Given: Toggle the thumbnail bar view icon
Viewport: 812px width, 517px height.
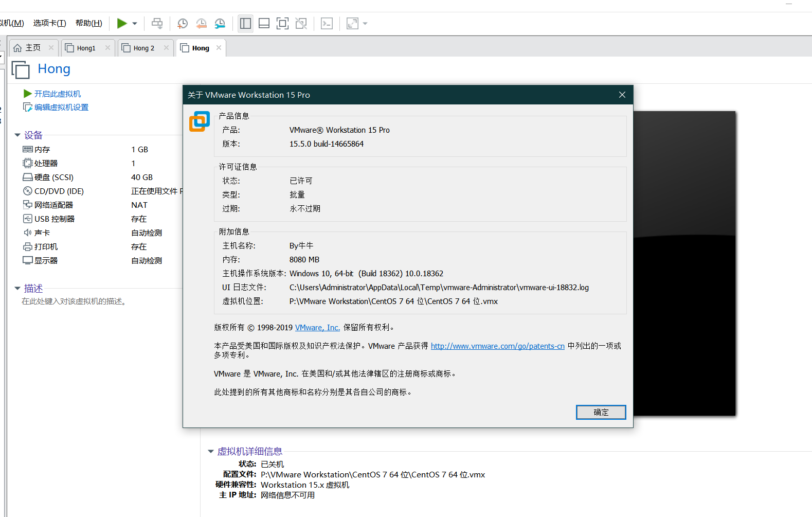Looking at the screenshot, I should coord(264,23).
